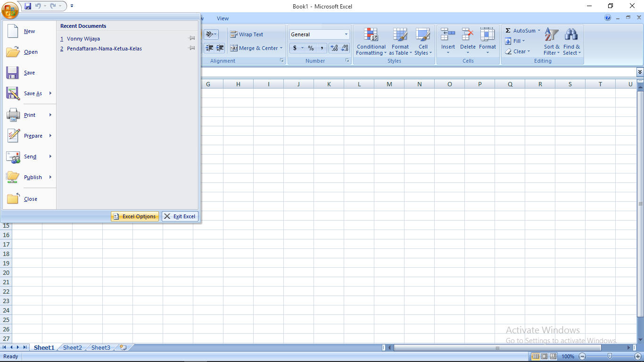Click AutoSum button

point(520,31)
